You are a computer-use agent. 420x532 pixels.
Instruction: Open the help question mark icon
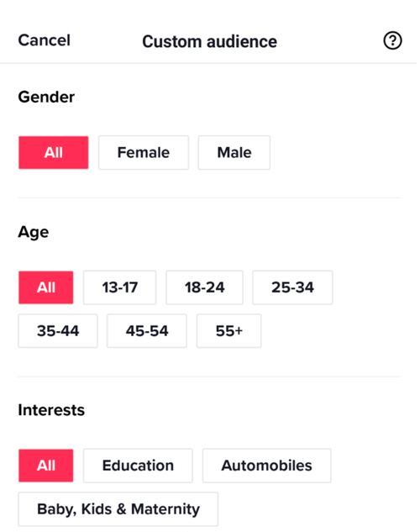tap(392, 40)
